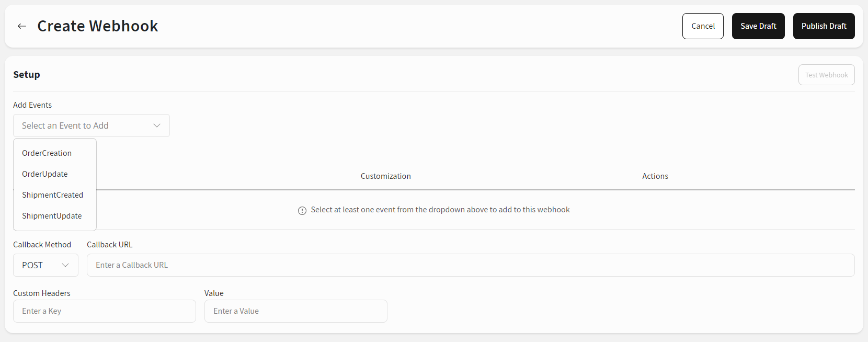868x342 pixels.
Task: Add the ShipmentUpdate event
Action: point(52,216)
